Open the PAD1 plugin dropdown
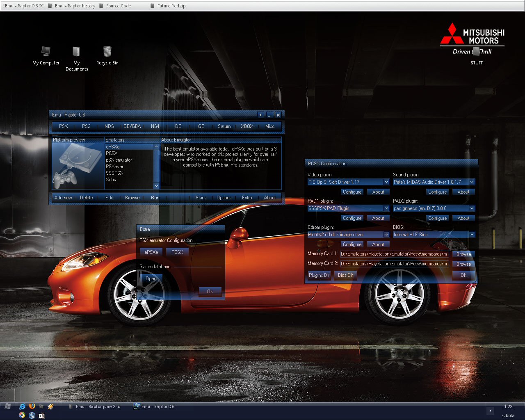The height and width of the screenshot is (420, 525). 386,208
